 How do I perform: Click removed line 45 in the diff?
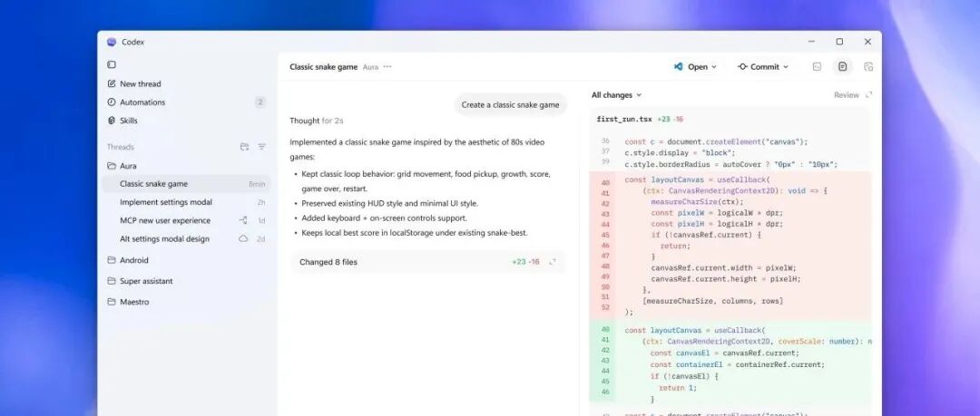730,235
